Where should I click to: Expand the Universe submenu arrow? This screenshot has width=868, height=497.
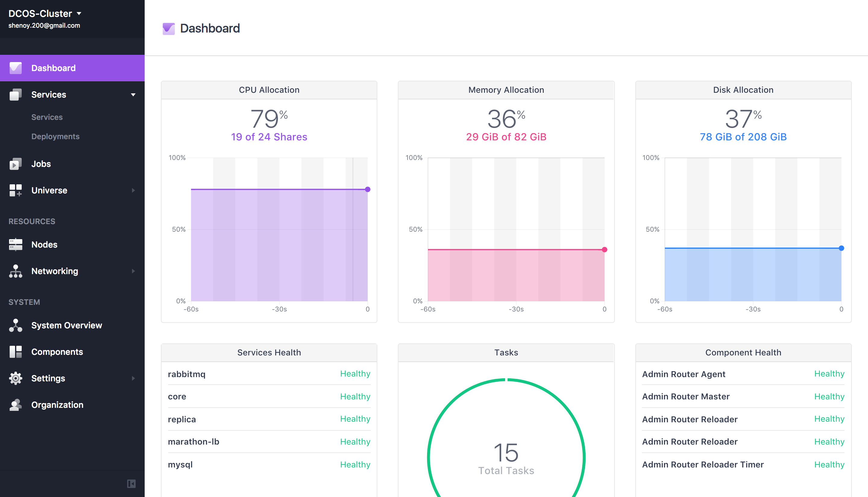[x=133, y=190]
